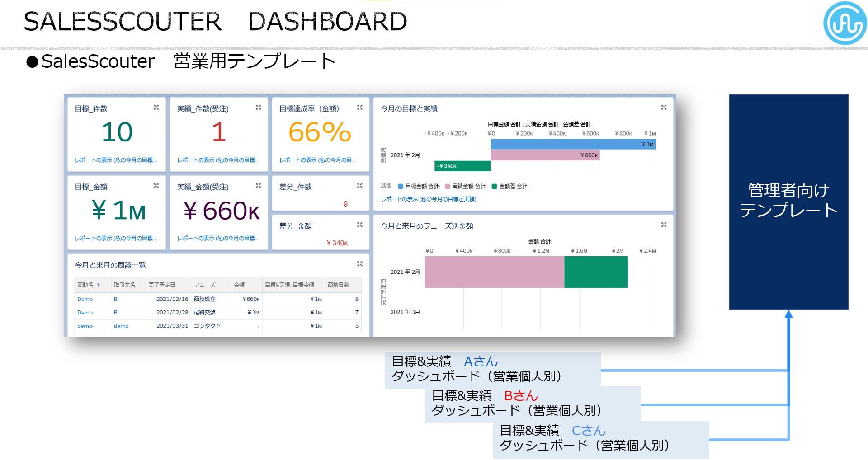Expand the 差分_件数 widget
The image size is (868, 460).
pos(360,186)
